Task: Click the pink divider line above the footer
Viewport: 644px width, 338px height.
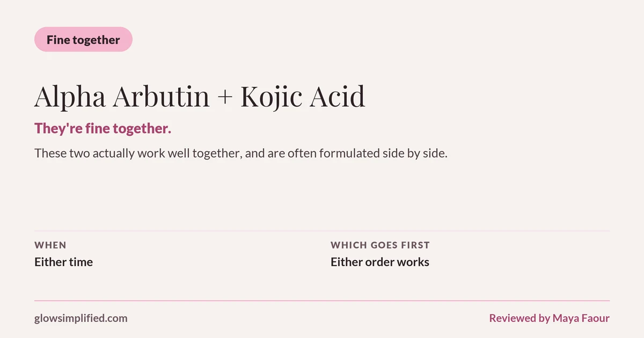Action: point(322,301)
